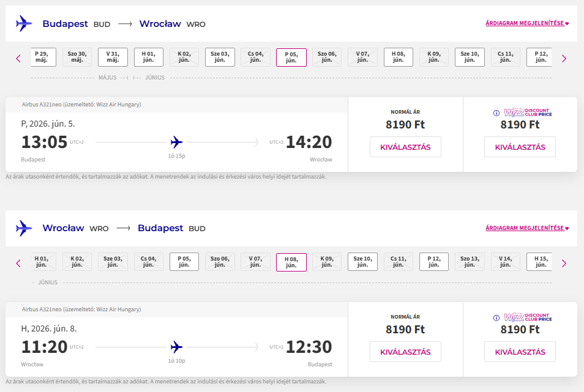Image resolution: width=584 pixels, height=392 pixels.
Task: Pick outbound date H 08, jún.
Action: [x=399, y=57]
